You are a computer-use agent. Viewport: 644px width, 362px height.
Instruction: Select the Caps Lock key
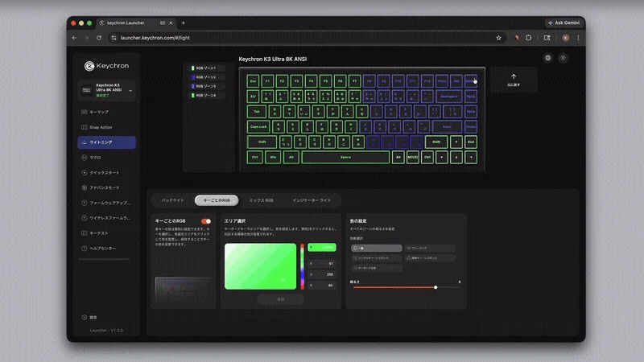pyautogui.click(x=258, y=126)
